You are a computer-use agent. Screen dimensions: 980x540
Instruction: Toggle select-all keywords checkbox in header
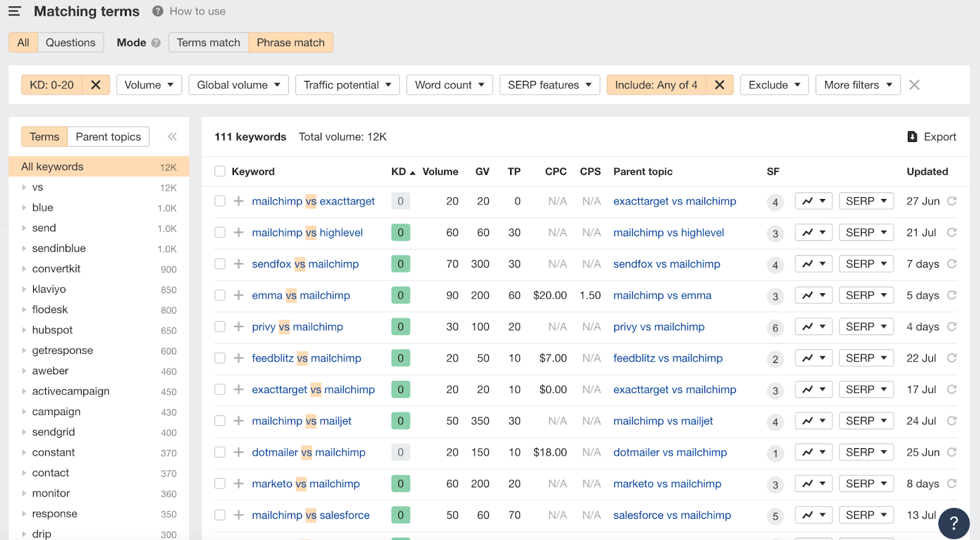point(220,171)
